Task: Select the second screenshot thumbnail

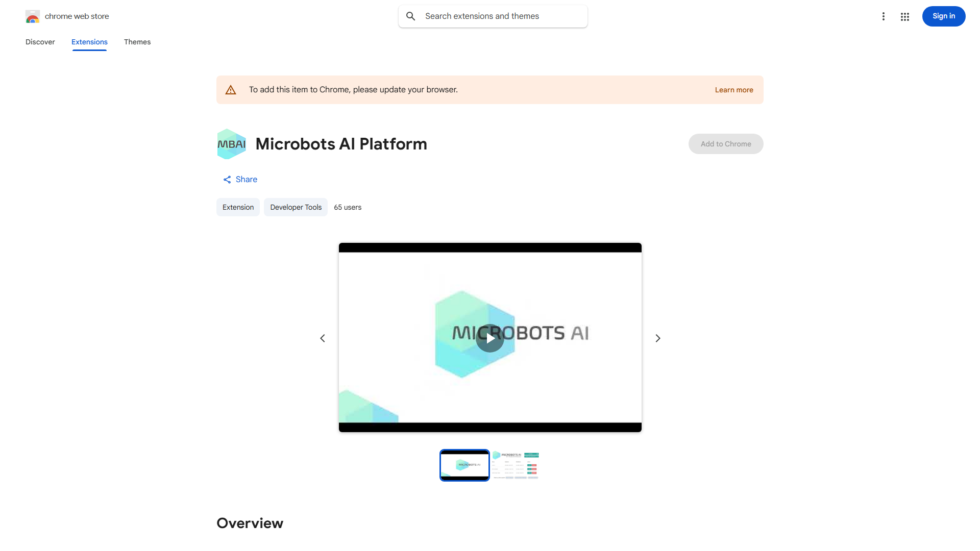Action: (x=516, y=465)
